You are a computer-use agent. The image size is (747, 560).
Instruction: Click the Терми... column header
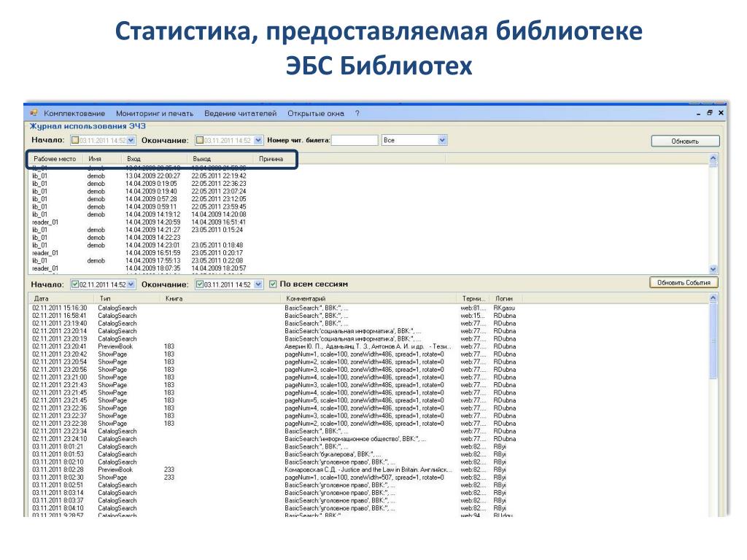point(473,298)
